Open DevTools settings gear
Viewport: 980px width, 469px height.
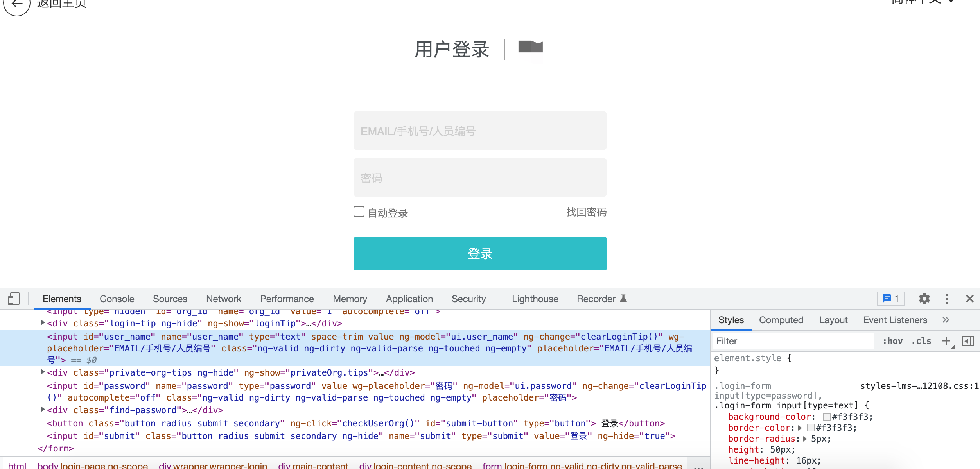(924, 299)
